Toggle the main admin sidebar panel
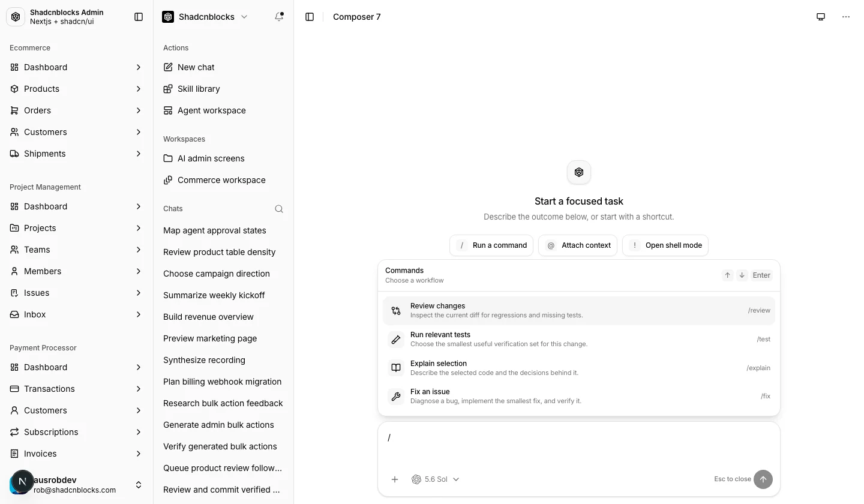 tap(139, 17)
